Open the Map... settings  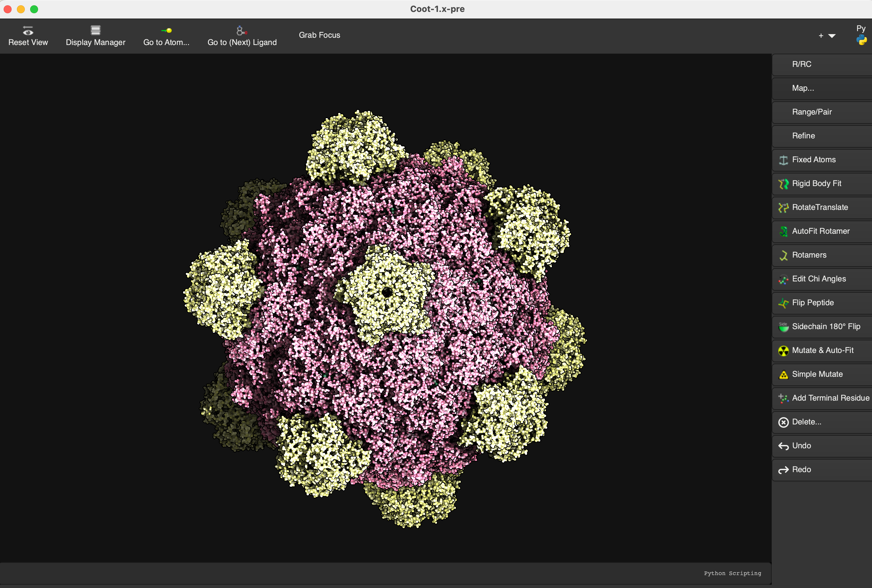pyautogui.click(x=803, y=88)
